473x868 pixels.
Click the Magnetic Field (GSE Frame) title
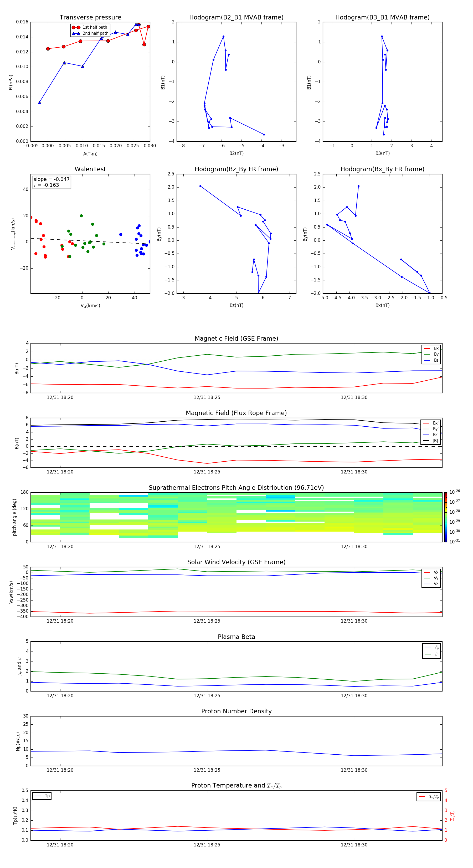point(236,339)
